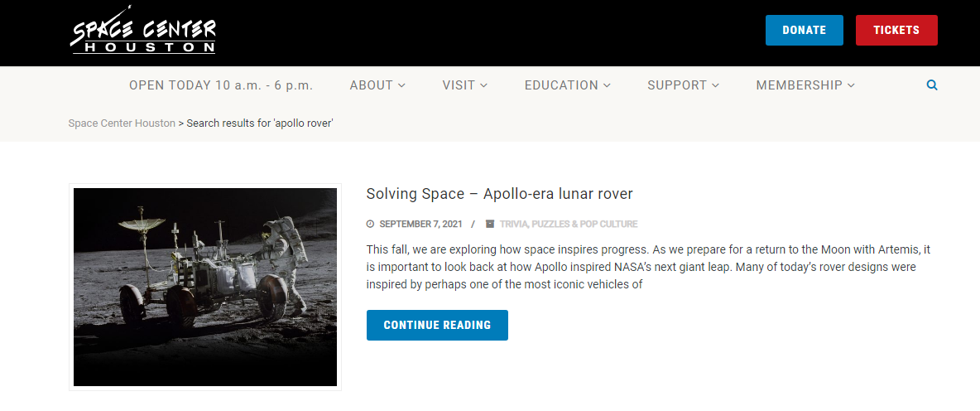The height and width of the screenshot is (411, 980).
Task: Continue reading the lunar rover article
Action: (x=437, y=326)
